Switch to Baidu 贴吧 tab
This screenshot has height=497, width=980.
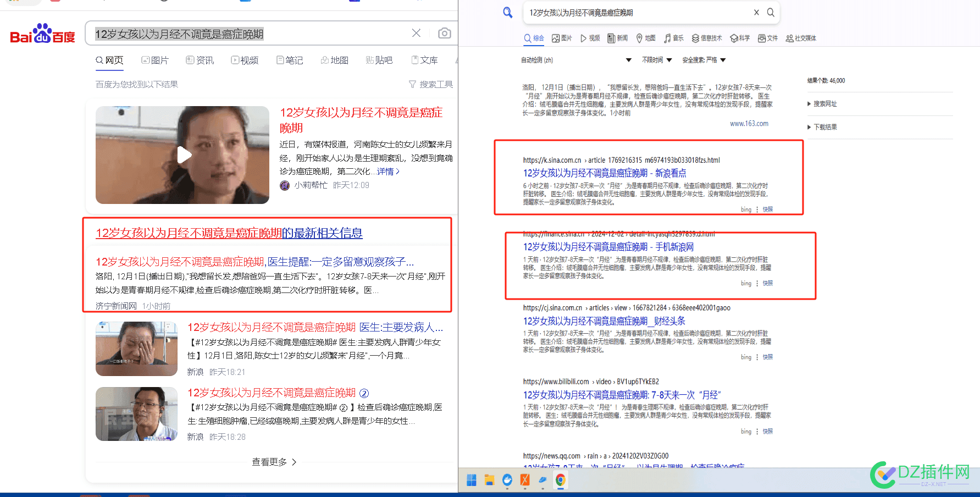click(379, 60)
